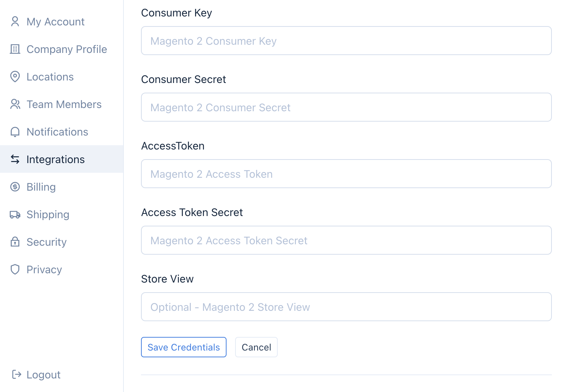Cancel the Magento credentials form
The width and height of the screenshot is (564, 392).
256,347
